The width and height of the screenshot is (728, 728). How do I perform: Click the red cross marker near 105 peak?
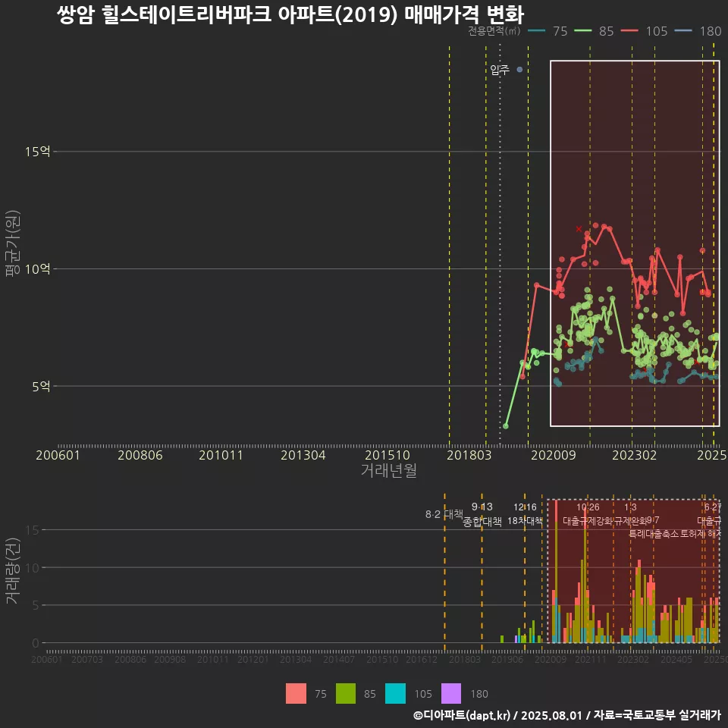click(579, 229)
